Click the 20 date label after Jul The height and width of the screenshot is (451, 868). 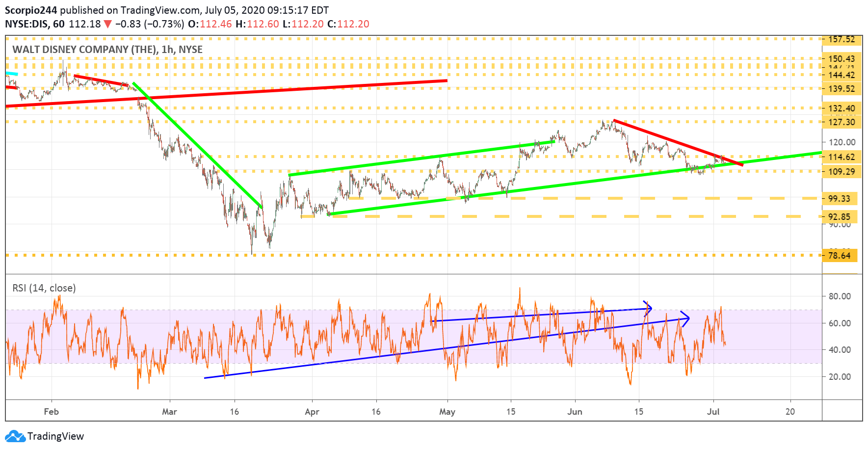[790, 412]
